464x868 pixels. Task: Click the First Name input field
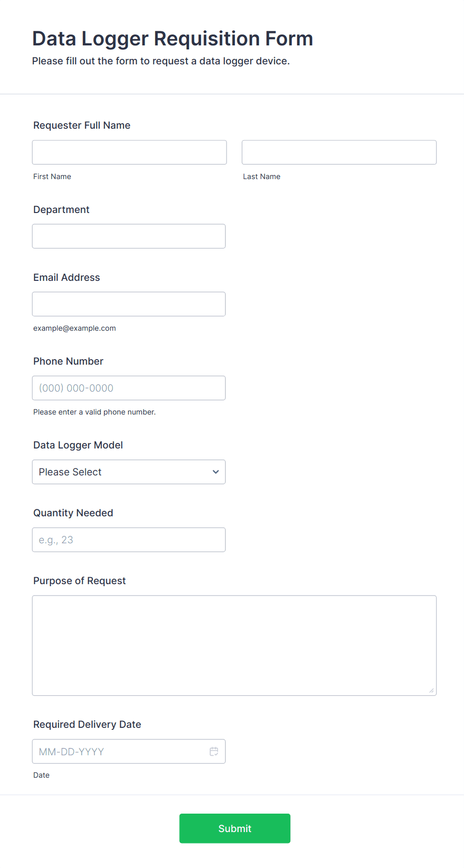[129, 152]
